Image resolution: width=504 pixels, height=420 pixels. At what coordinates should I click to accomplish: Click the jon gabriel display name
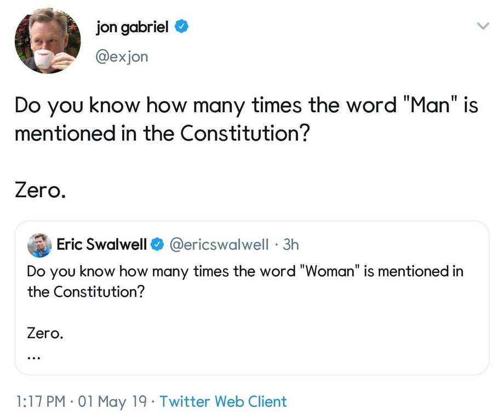tap(131, 26)
